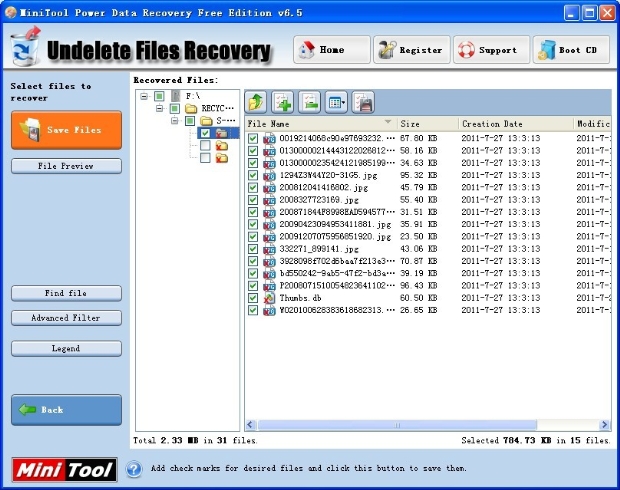The width and height of the screenshot is (620, 490).
Task: Uncheck the 2008327723169.jpg checkbox
Action: coord(253,200)
